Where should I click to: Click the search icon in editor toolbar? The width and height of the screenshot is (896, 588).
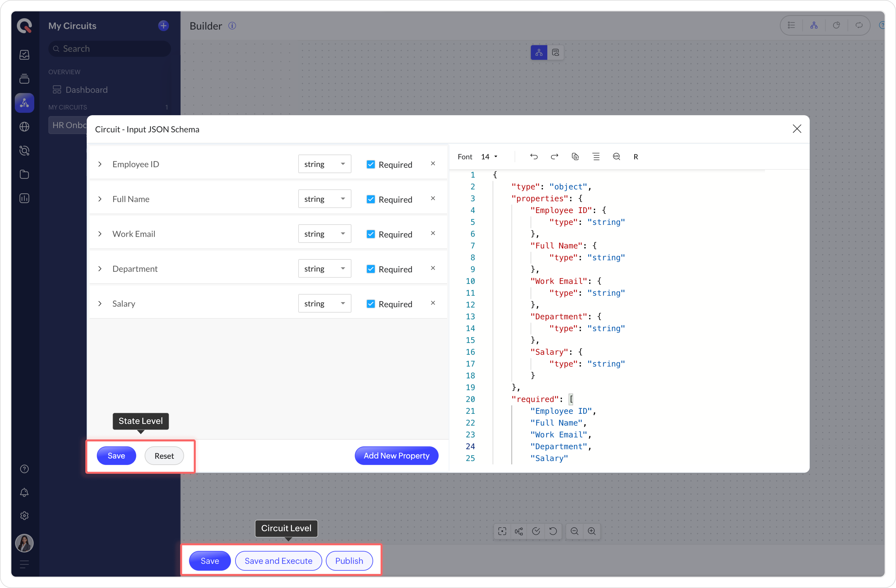click(x=616, y=156)
